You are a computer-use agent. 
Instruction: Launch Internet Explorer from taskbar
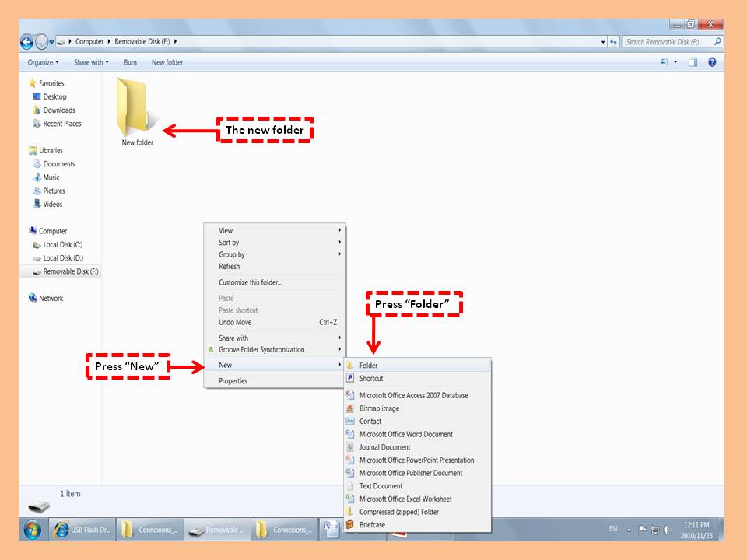coord(61,530)
